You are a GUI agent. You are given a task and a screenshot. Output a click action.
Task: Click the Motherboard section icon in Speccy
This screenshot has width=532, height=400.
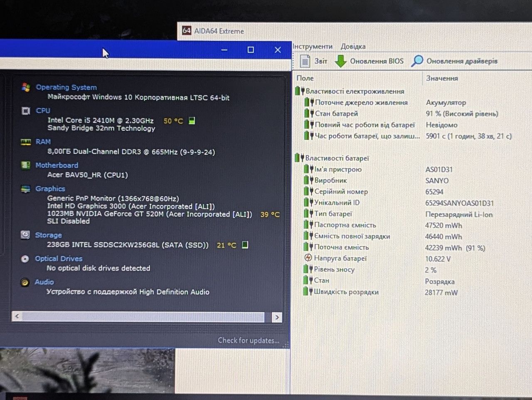[x=25, y=165]
